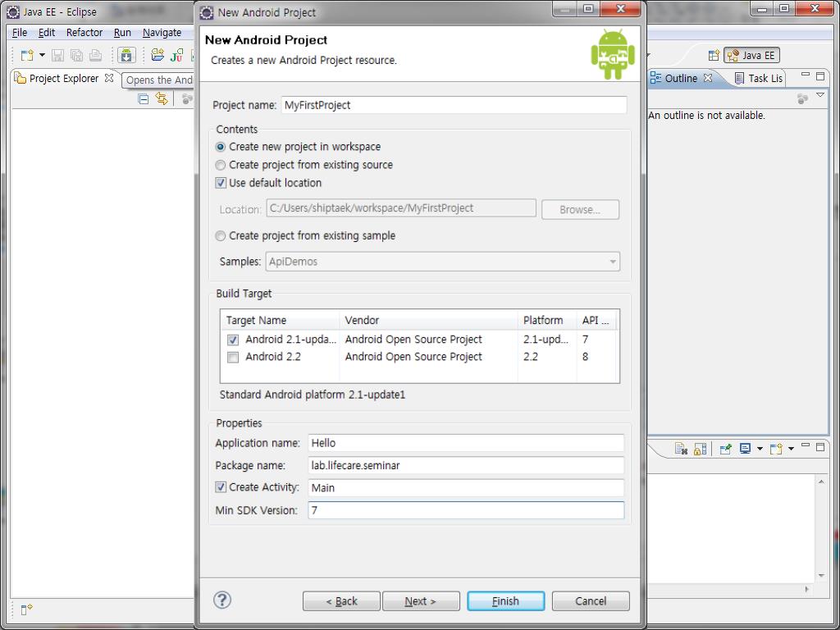Uncheck the Android 2.1-update1 build target
The width and height of the screenshot is (840, 630).
point(232,340)
